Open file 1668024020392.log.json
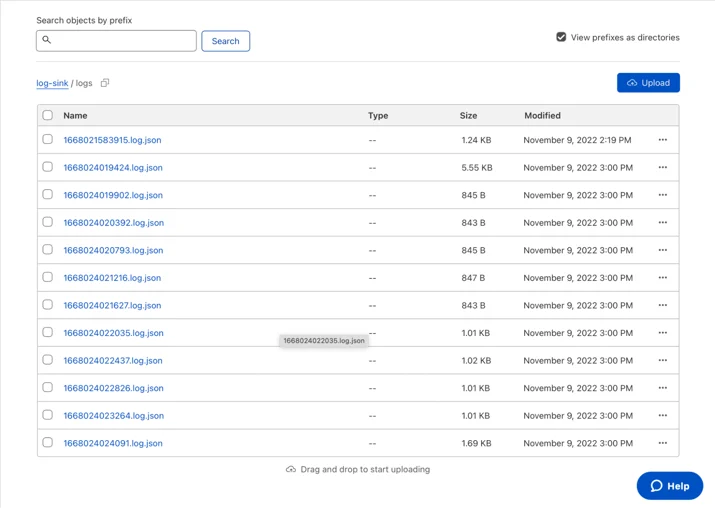Viewport: 715px width, 508px height. (x=114, y=223)
